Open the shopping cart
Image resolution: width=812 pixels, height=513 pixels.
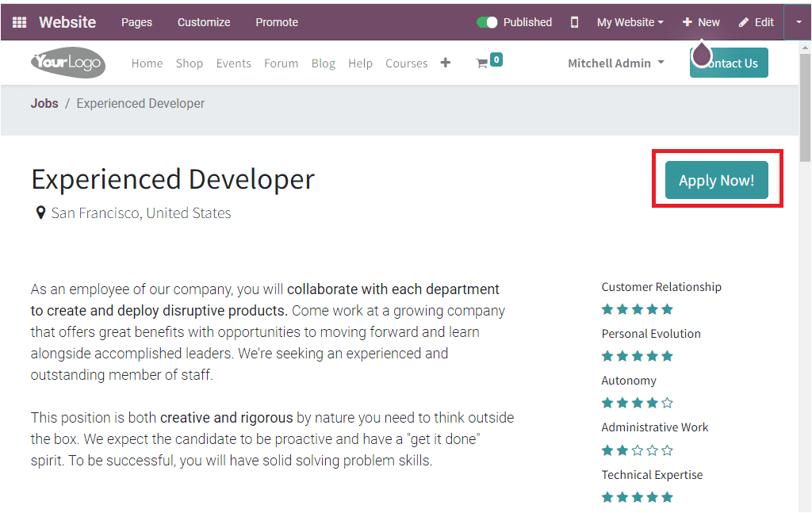tap(484, 62)
